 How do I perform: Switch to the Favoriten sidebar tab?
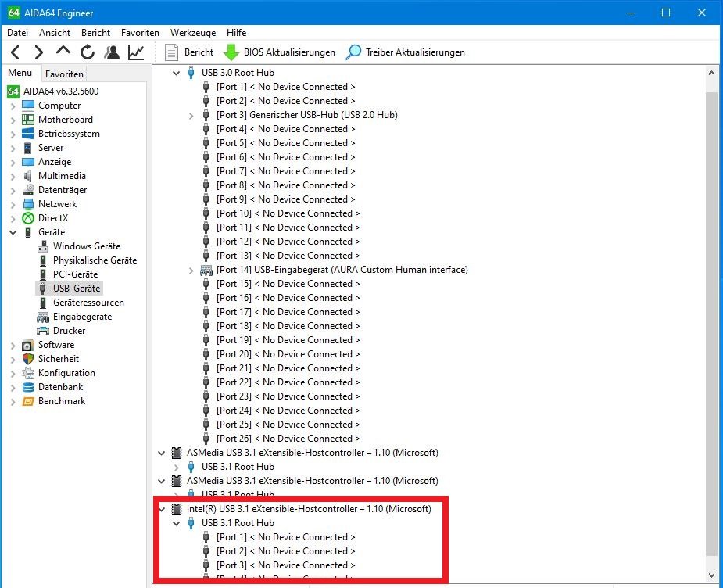click(64, 73)
